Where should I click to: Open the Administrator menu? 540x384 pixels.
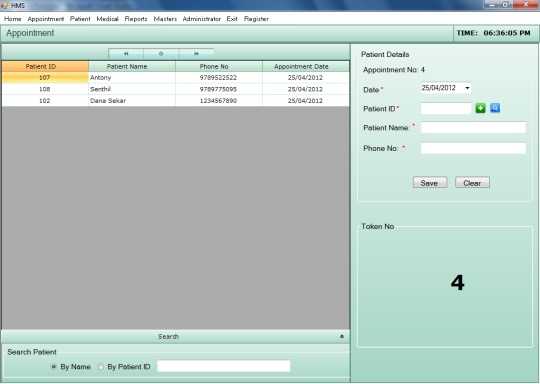coord(202,19)
